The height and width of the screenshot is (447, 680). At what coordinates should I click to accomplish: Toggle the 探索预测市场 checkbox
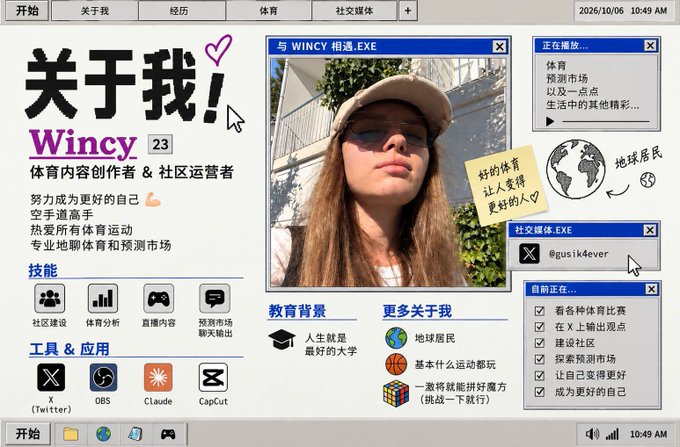539,359
